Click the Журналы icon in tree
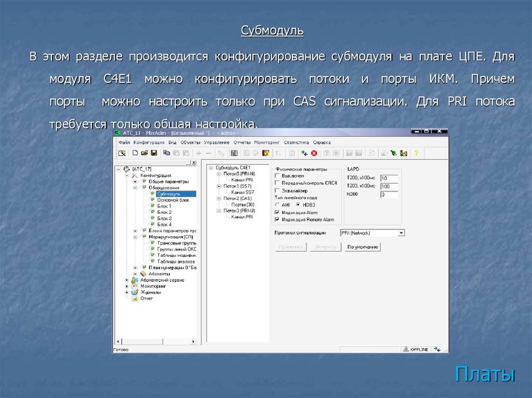This screenshot has width=532, height=398. pos(135,292)
